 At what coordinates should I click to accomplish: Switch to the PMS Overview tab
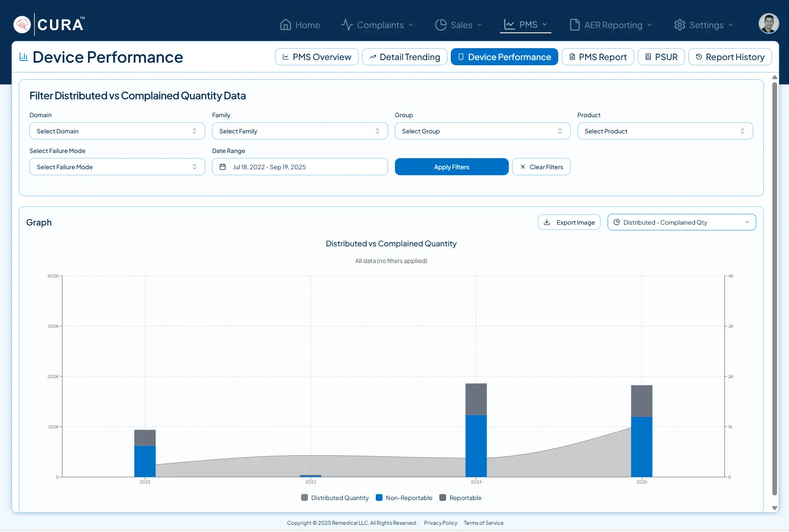coord(316,57)
